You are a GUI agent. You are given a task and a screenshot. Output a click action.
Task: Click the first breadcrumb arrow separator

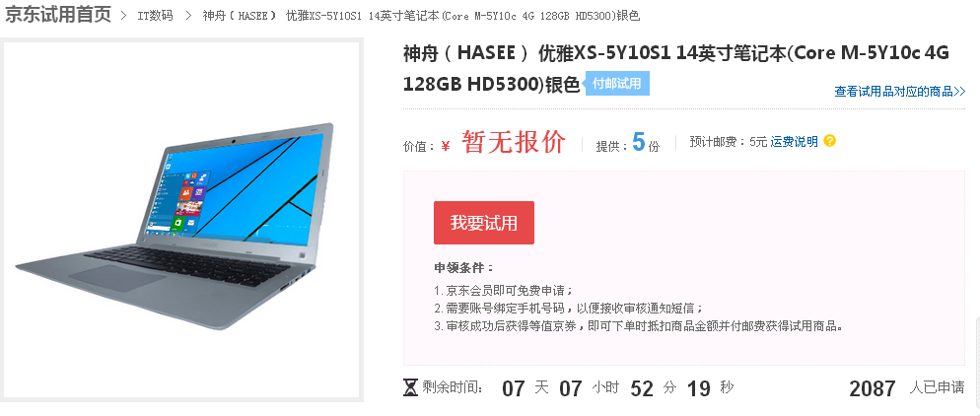[124, 15]
